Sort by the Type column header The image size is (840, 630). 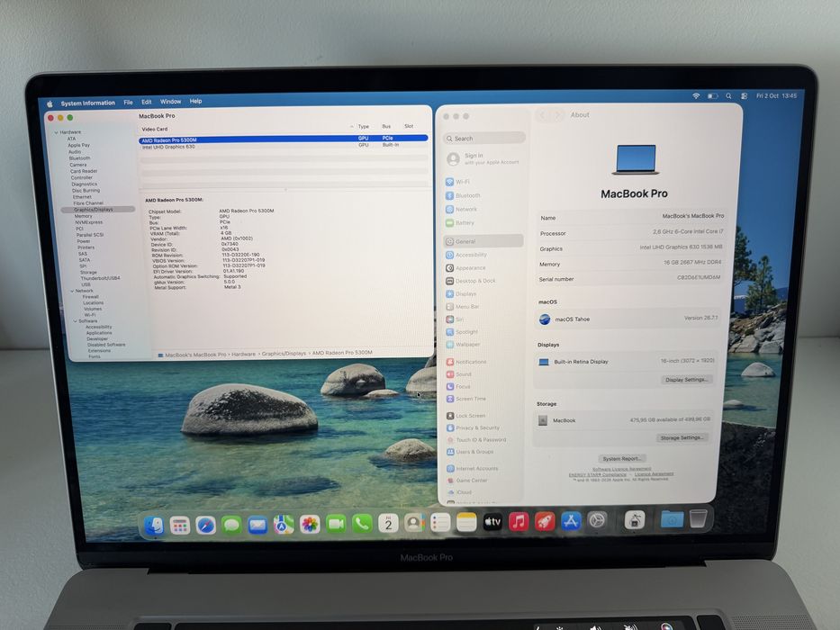click(x=363, y=126)
